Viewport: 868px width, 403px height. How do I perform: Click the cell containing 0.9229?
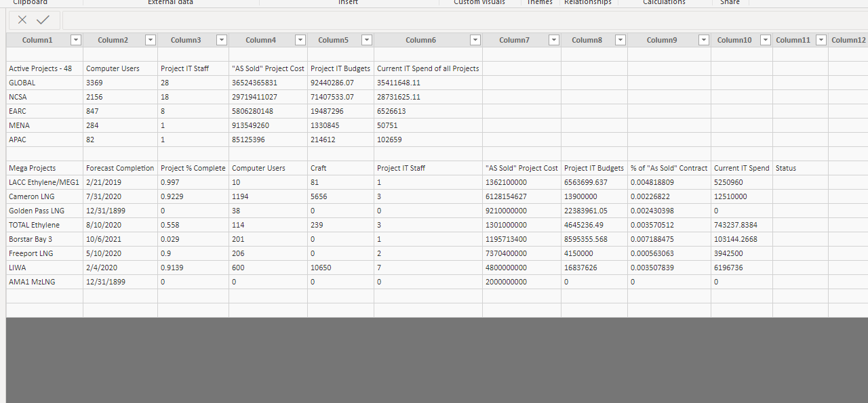(193, 196)
